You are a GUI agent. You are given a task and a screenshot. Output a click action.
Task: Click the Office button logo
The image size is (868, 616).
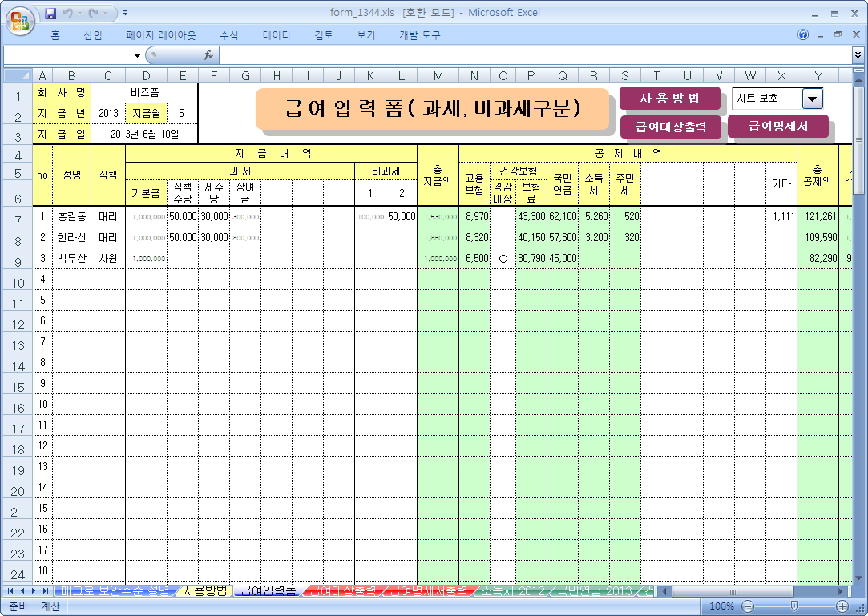pyautogui.click(x=20, y=18)
